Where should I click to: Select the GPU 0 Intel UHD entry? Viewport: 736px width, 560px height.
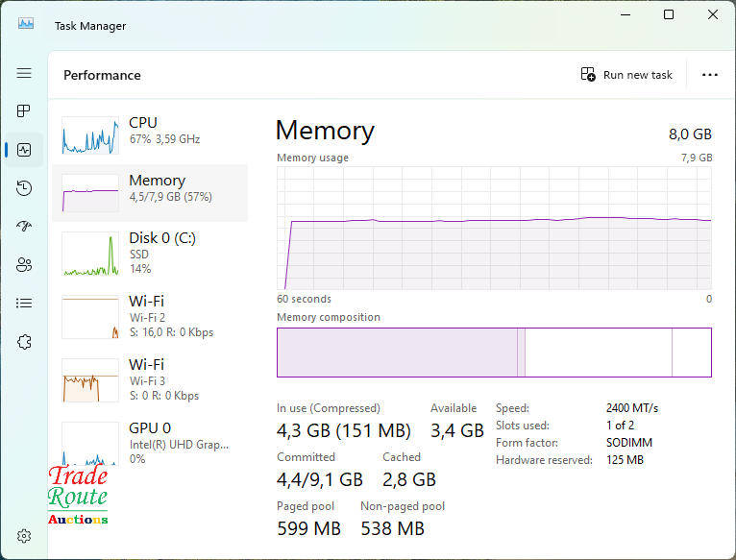(x=149, y=442)
